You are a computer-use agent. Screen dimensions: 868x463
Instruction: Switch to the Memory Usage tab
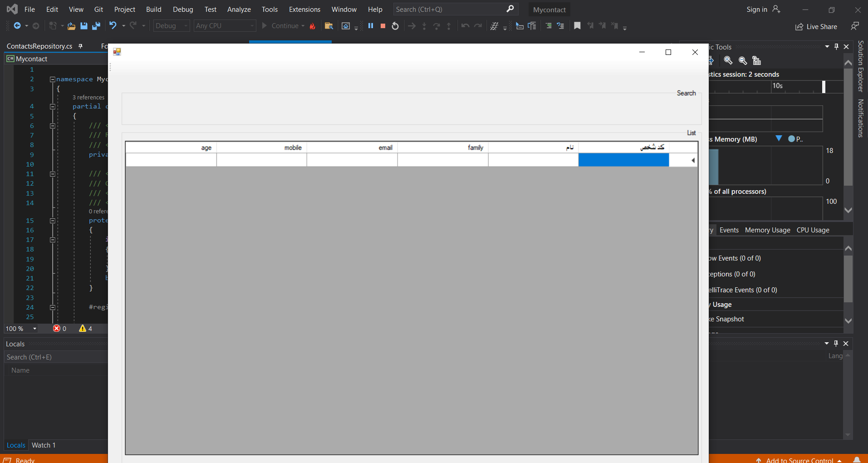tap(767, 230)
